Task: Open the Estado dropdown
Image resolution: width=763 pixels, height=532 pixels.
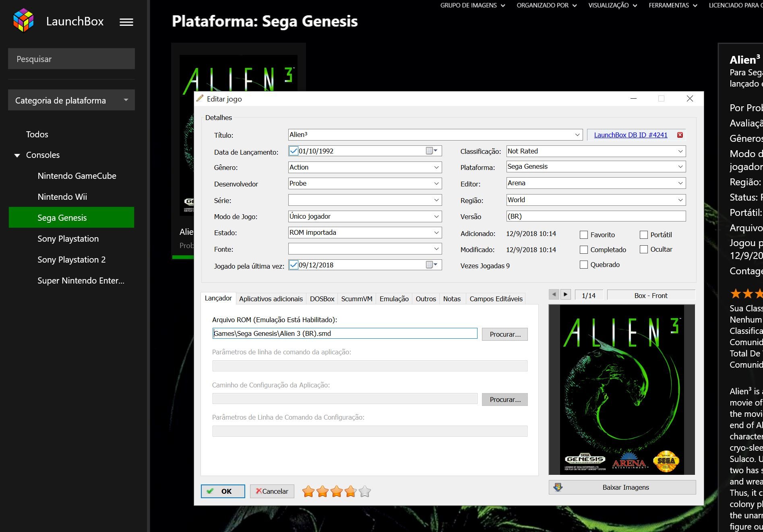Action: pos(436,233)
